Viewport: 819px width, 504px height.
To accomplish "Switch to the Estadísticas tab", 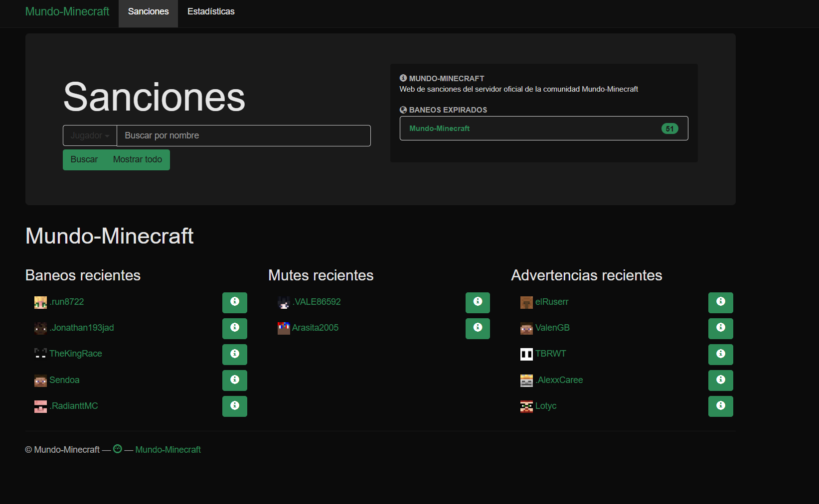I will 211,11.
